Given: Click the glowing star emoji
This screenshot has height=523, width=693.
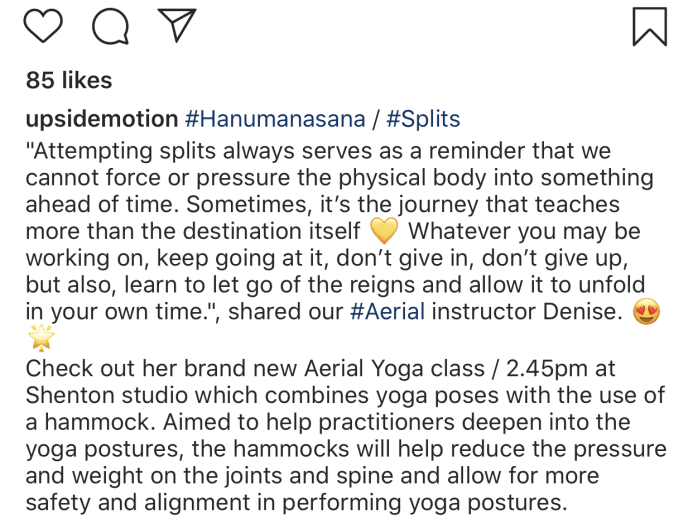Looking at the screenshot, I should point(42,337).
